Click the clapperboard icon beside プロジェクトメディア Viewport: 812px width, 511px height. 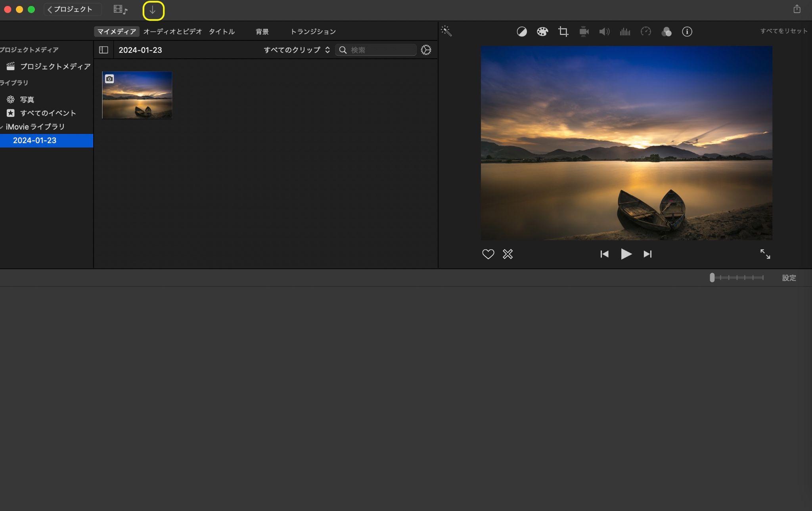tap(11, 66)
